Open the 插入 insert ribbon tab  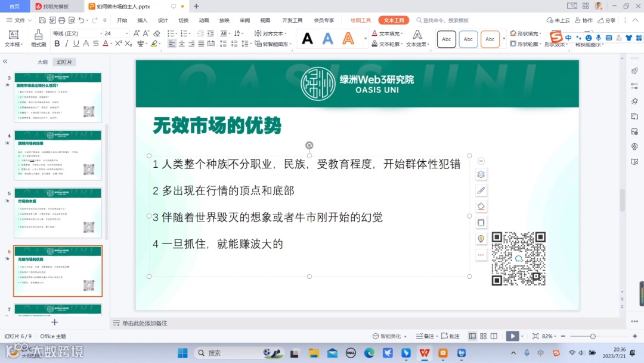click(142, 20)
